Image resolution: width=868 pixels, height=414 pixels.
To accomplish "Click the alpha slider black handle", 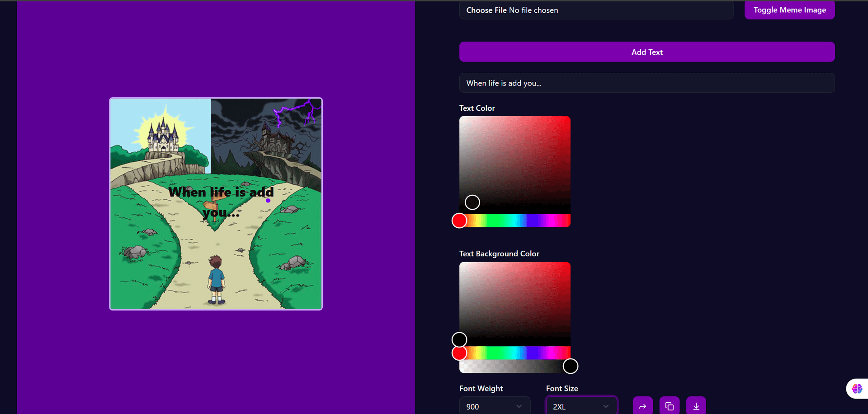I will (x=571, y=366).
